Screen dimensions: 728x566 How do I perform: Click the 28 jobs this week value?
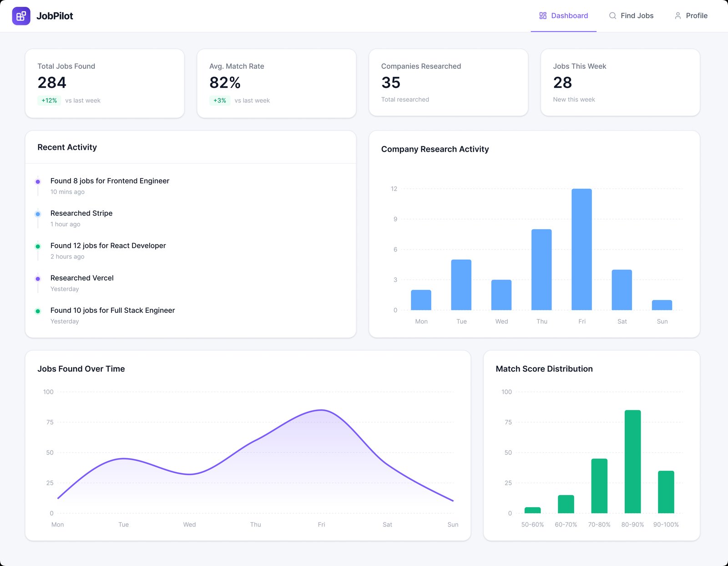pyautogui.click(x=562, y=82)
